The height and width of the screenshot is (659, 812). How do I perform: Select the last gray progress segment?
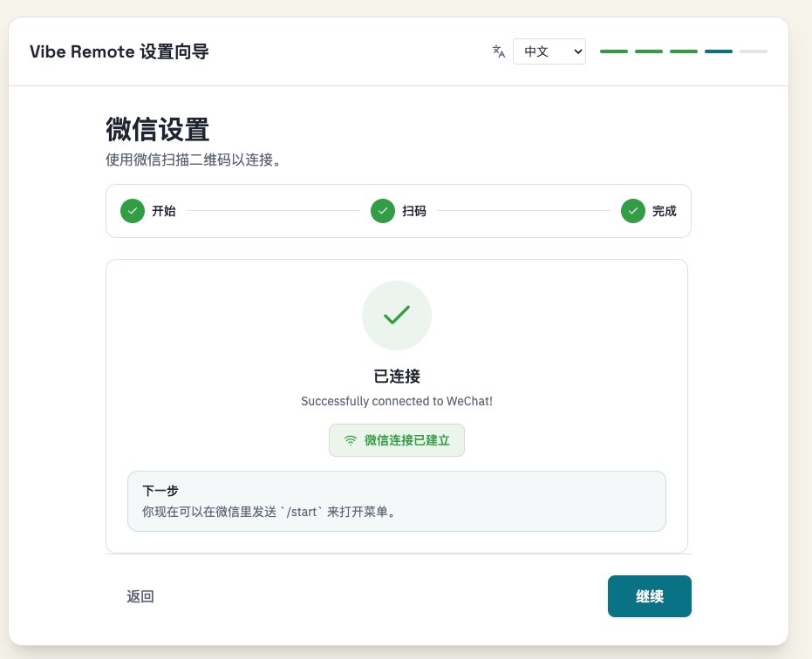754,51
